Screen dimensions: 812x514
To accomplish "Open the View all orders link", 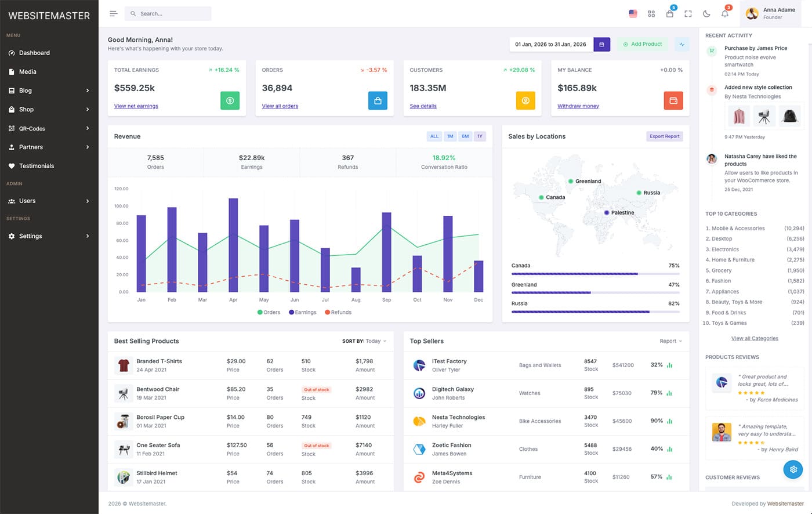I will click(x=280, y=106).
